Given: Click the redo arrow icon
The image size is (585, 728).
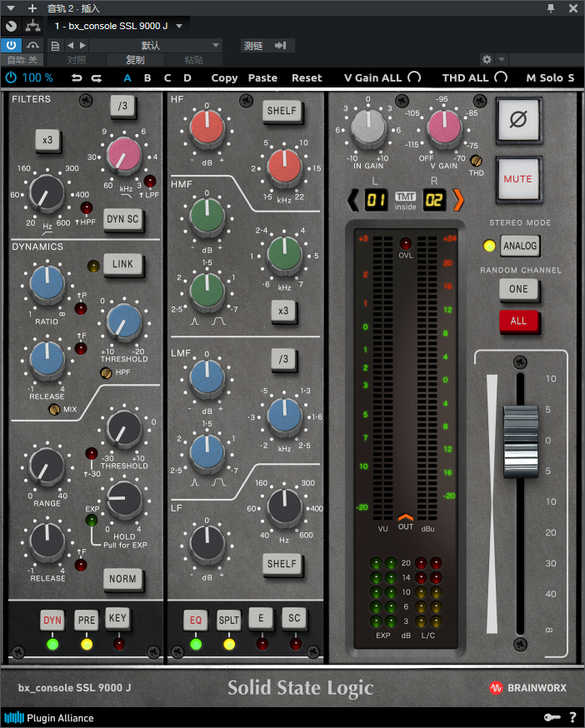Looking at the screenshot, I should click(x=97, y=78).
